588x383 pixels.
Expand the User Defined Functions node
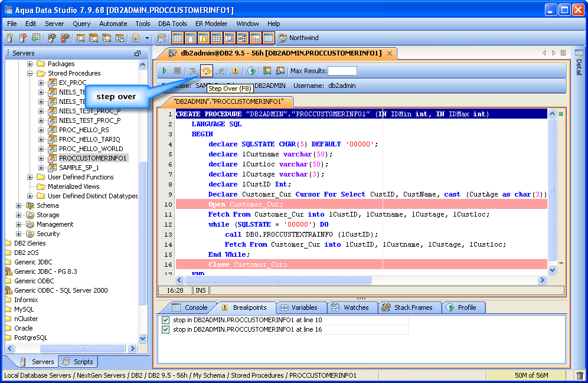(x=30, y=177)
